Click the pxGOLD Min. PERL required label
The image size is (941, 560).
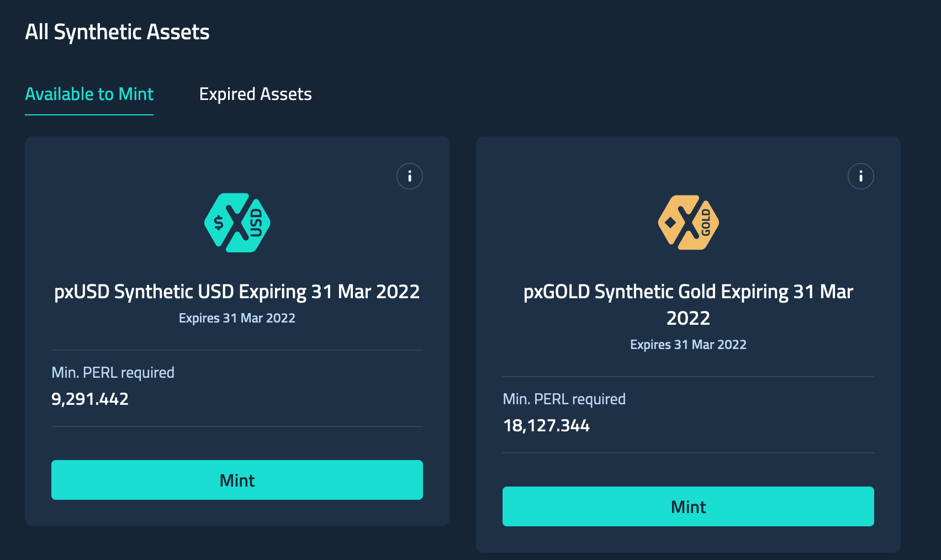(564, 399)
